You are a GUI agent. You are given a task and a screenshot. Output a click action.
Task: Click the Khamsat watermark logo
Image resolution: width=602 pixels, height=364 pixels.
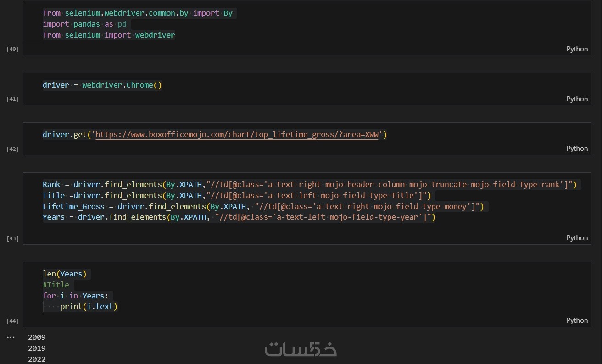(x=301, y=349)
